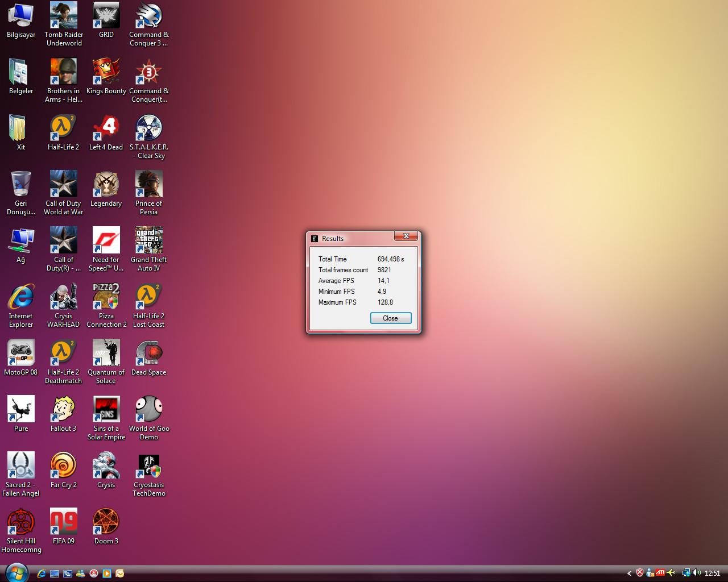The width and height of the screenshot is (728, 582).
Task: Select the Dead Space shortcut
Action: [x=149, y=358]
